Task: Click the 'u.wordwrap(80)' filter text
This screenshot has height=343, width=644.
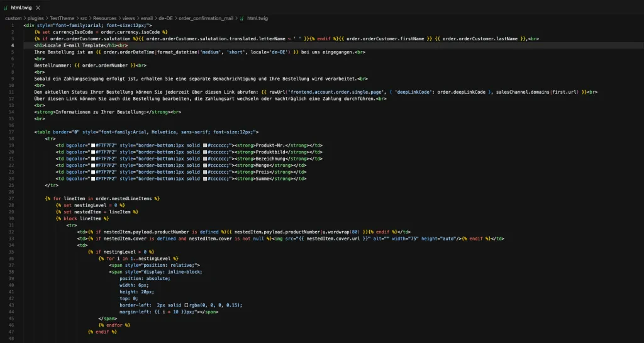Action: pyautogui.click(x=341, y=232)
